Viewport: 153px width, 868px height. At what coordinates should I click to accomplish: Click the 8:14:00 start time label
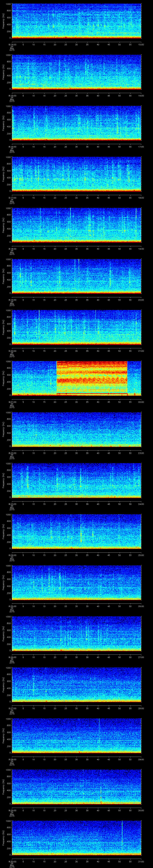tap(12, 44)
